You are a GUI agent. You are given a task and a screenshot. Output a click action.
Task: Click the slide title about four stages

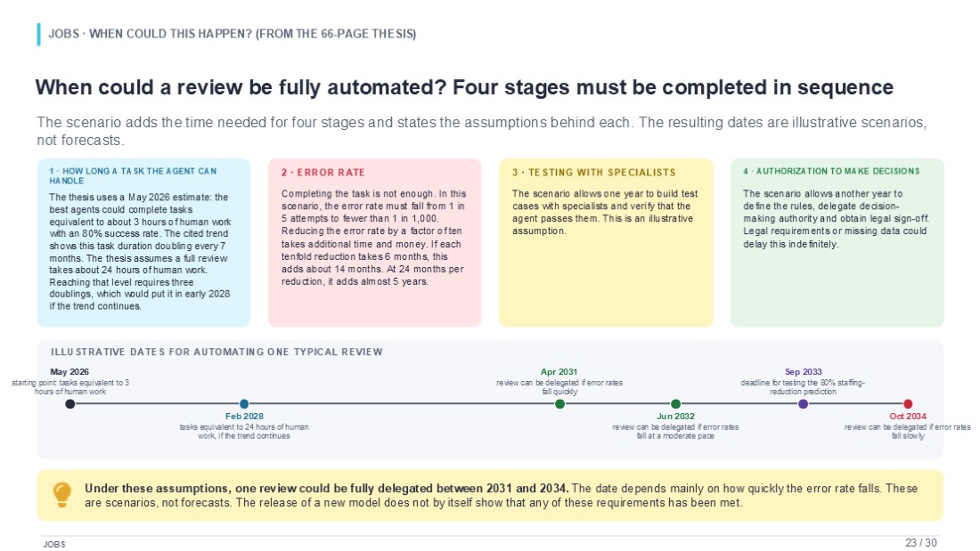464,87
